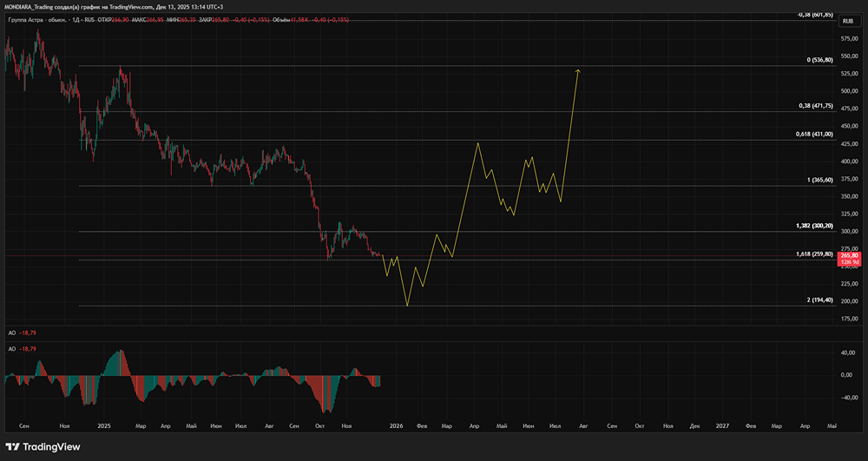Click 475,00 on the price axis
This screenshot has height=461, width=868.
[x=849, y=109]
